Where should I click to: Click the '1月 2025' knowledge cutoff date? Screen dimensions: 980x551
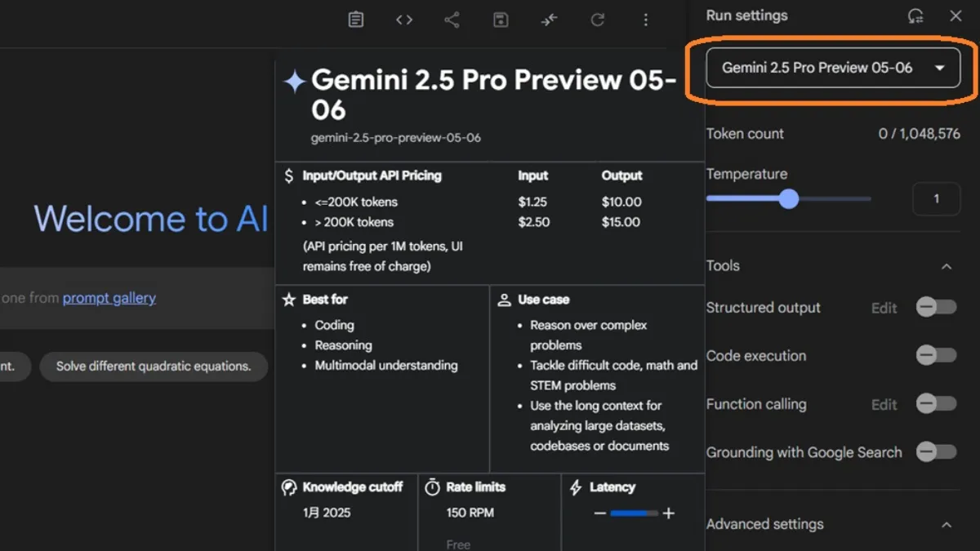pyautogui.click(x=327, y=513)
